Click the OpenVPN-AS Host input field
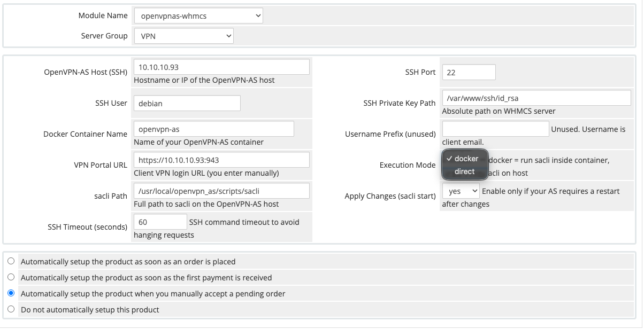The image size is (644, 329). click(221, 67)
